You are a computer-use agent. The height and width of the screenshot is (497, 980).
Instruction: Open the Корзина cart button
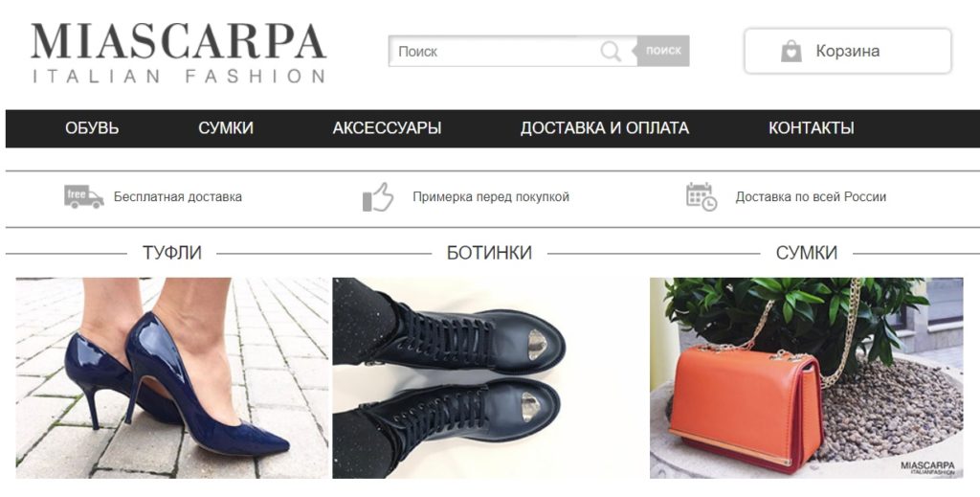click(x=848, y=52)
